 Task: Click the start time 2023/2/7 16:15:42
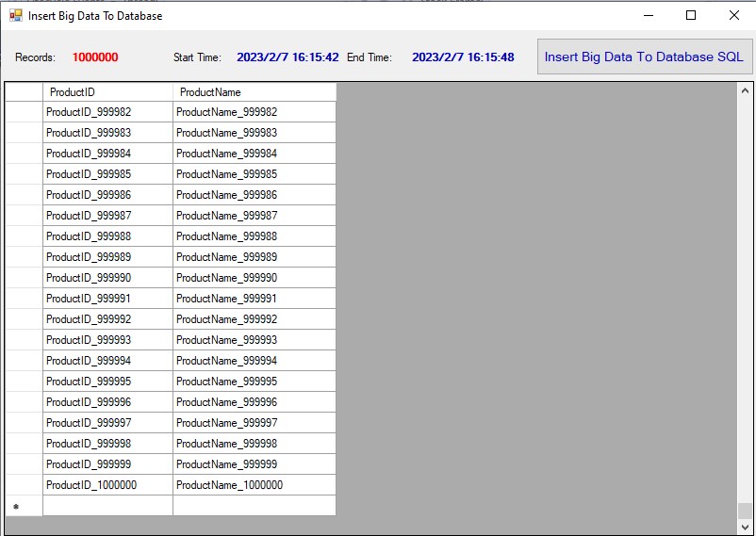[x=288, y=57]
